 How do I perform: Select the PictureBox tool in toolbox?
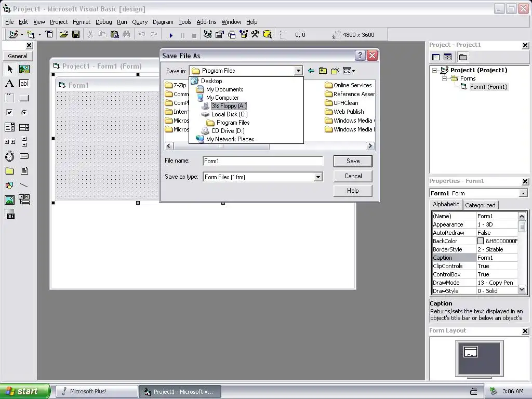click(24, 69)
